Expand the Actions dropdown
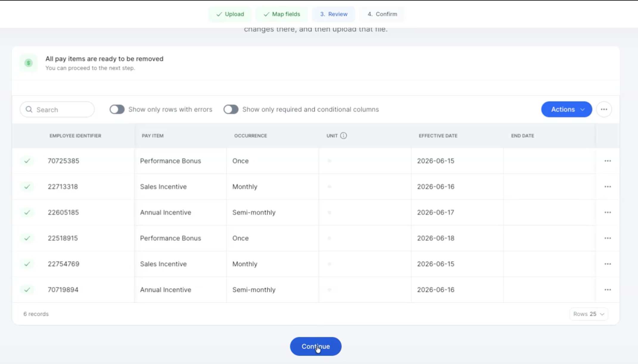Viewport: 638px width, 364px height. (x=567, y=109)
